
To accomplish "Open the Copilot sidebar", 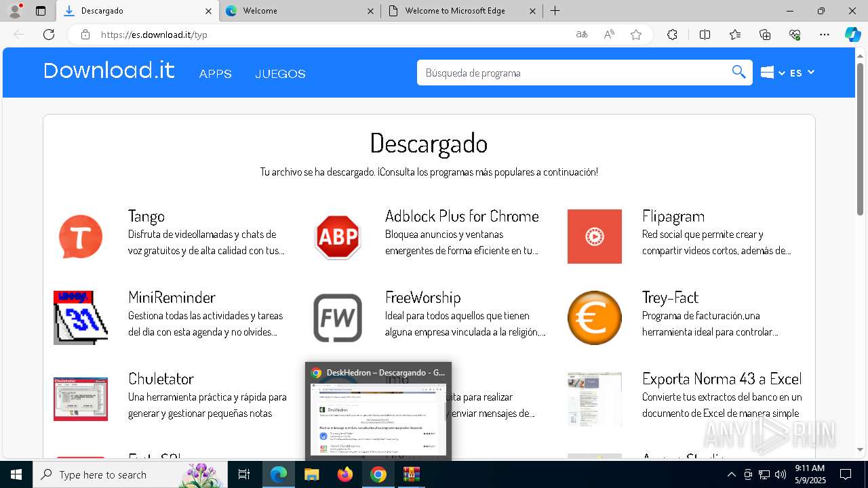I will coord(852,35).
